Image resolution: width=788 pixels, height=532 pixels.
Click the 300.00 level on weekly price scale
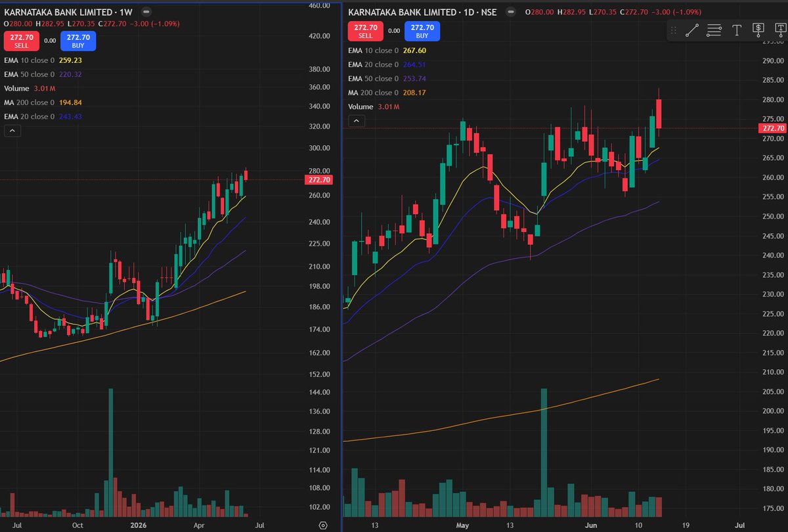click(318, 148)
